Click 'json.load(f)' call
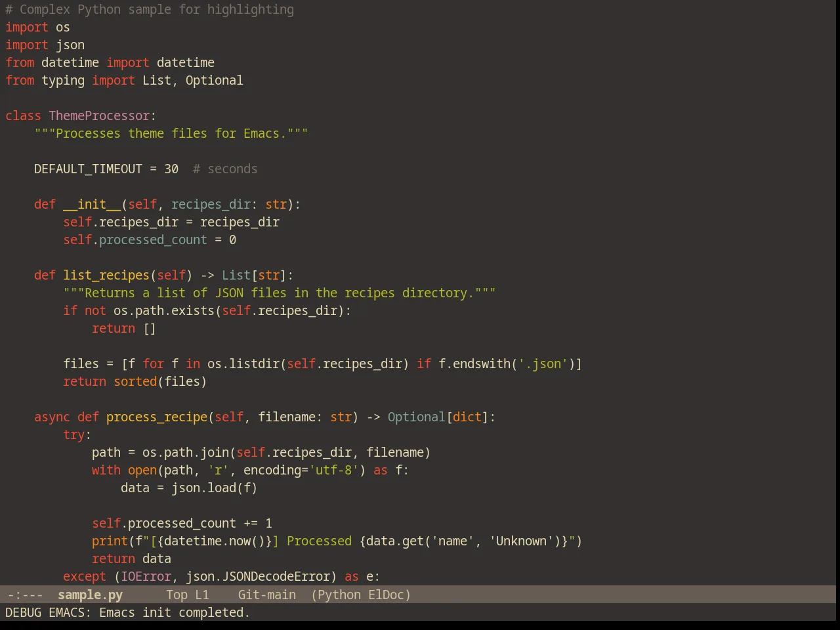This screenshot has width=840, height=630. pyautogui.click(x=215, y=488)
